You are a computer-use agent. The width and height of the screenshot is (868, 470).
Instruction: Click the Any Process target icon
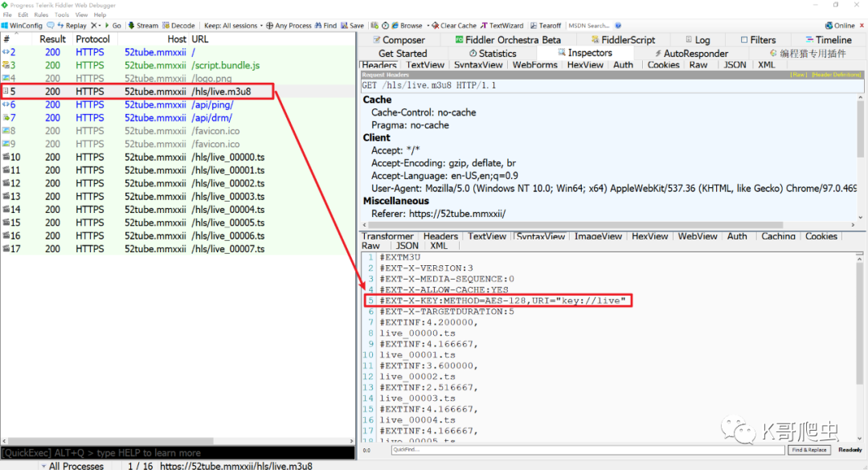point(270,26)
